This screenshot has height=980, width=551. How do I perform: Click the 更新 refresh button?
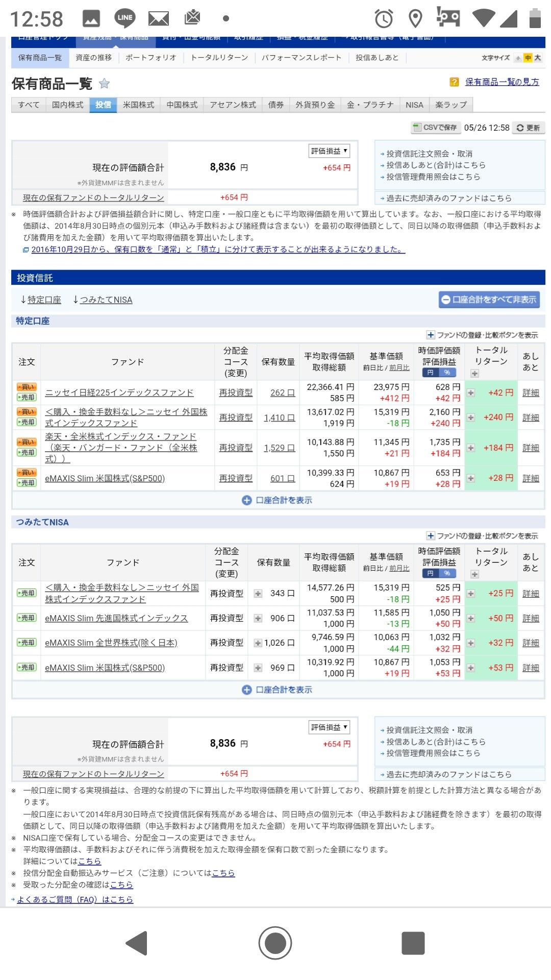528,128
